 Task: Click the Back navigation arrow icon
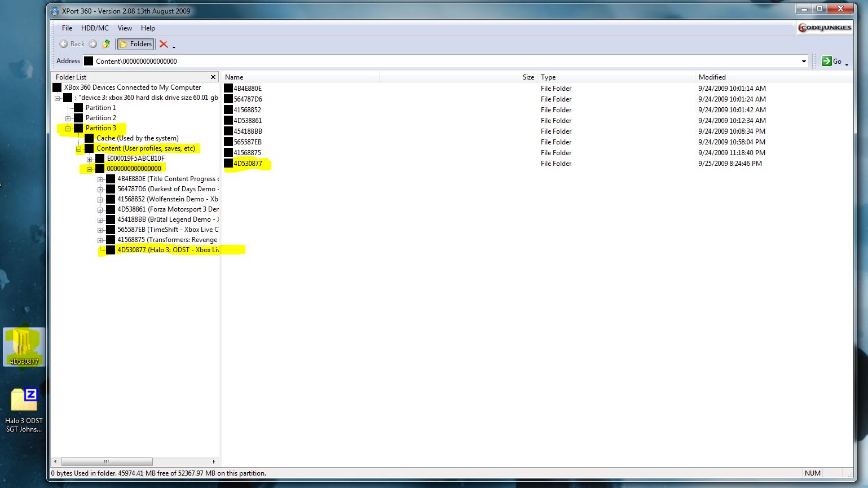point(64,44)
